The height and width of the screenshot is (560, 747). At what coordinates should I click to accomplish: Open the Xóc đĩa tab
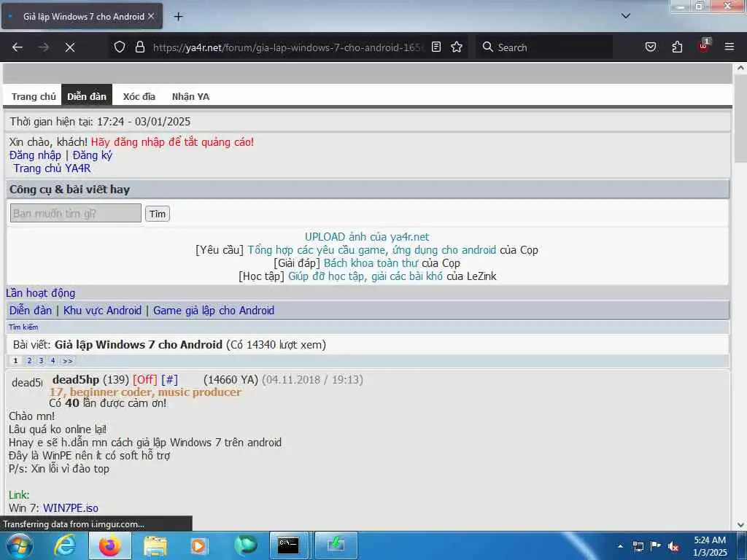pyautogui.click(x=139, y=96)
